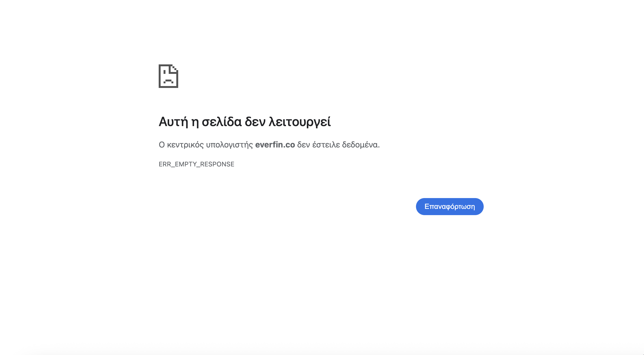
Task: Click the word 'σελίδα' in the title
Action: 222,122
